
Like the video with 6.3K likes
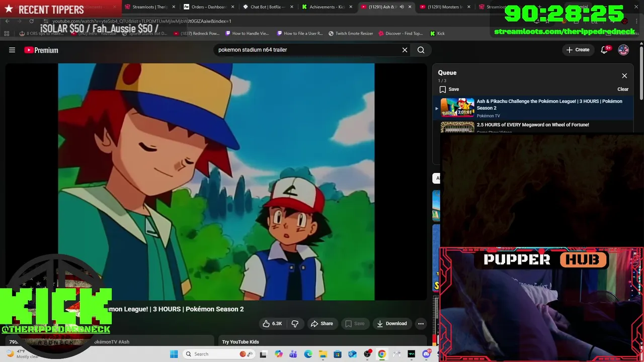coord(271,324)
